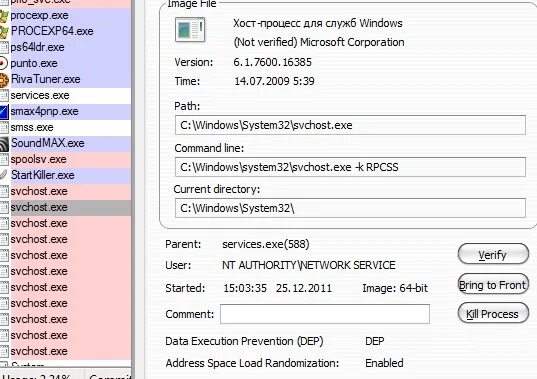Screen dimensions: 537x379
Task: Click the NT AUTHORITY\NETWORK SERVICE user value
Action: click(309, 265)
